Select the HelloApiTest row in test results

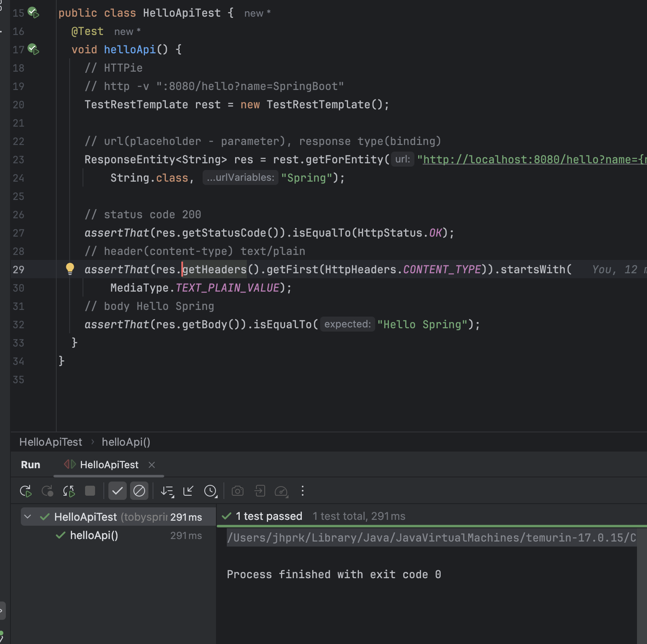point(118,517)
